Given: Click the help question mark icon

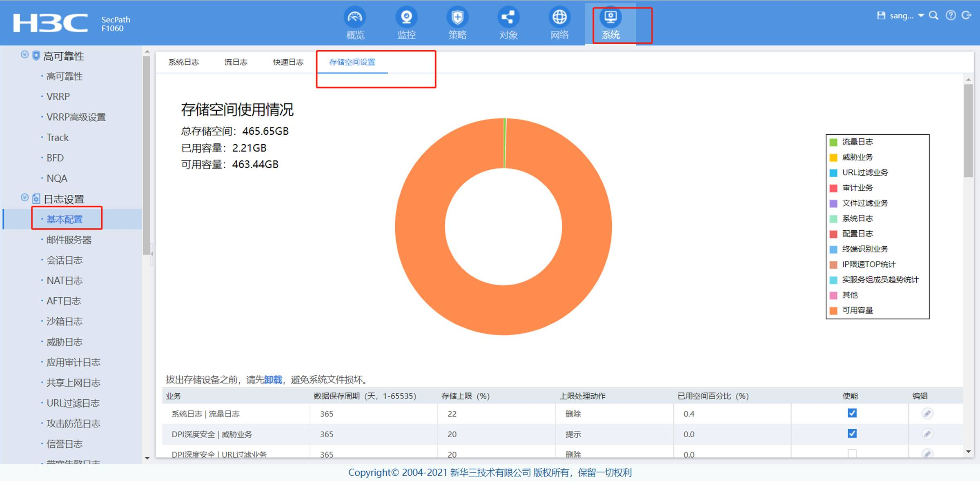Looking at the screenshot, I should point(951,16).
